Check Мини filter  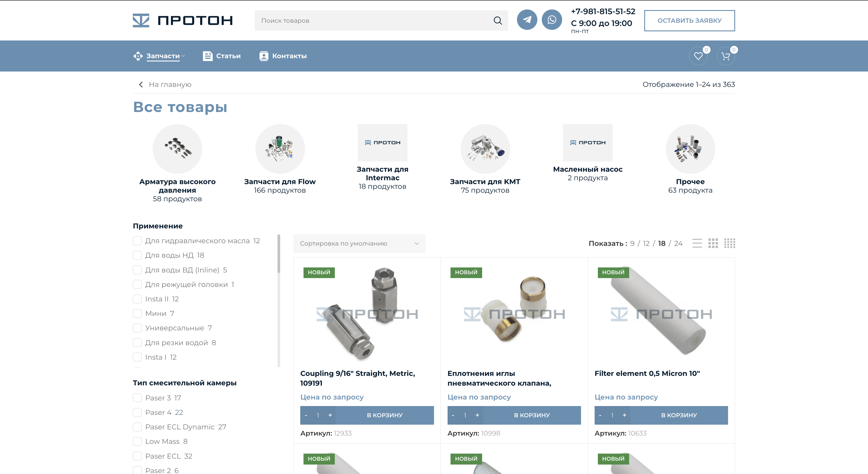click(x=137, y=314)
